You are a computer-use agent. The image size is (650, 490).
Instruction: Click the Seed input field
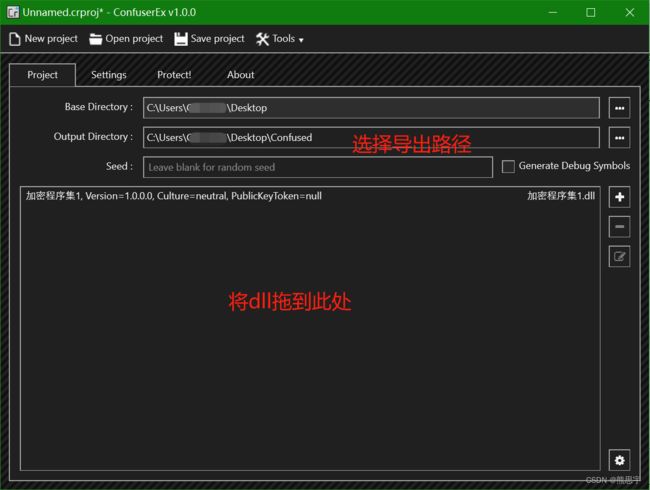click(x=318, y=167)
